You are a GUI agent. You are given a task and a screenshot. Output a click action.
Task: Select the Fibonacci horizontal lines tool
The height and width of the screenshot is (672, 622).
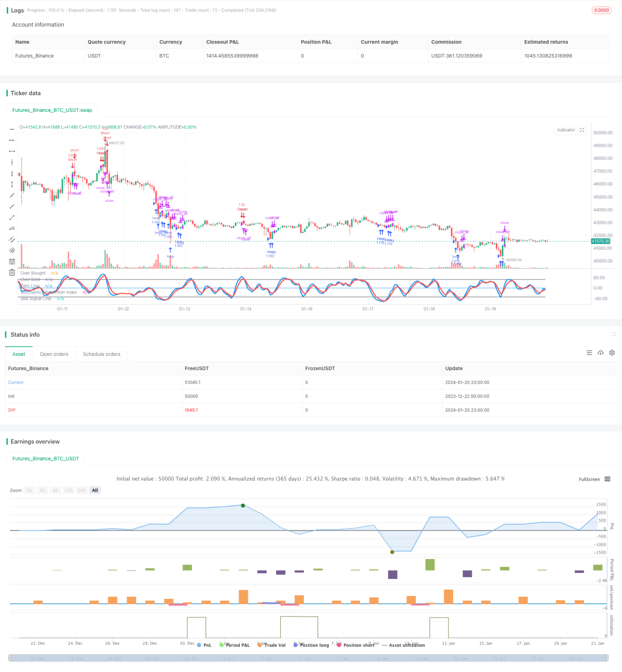[12, 261]
